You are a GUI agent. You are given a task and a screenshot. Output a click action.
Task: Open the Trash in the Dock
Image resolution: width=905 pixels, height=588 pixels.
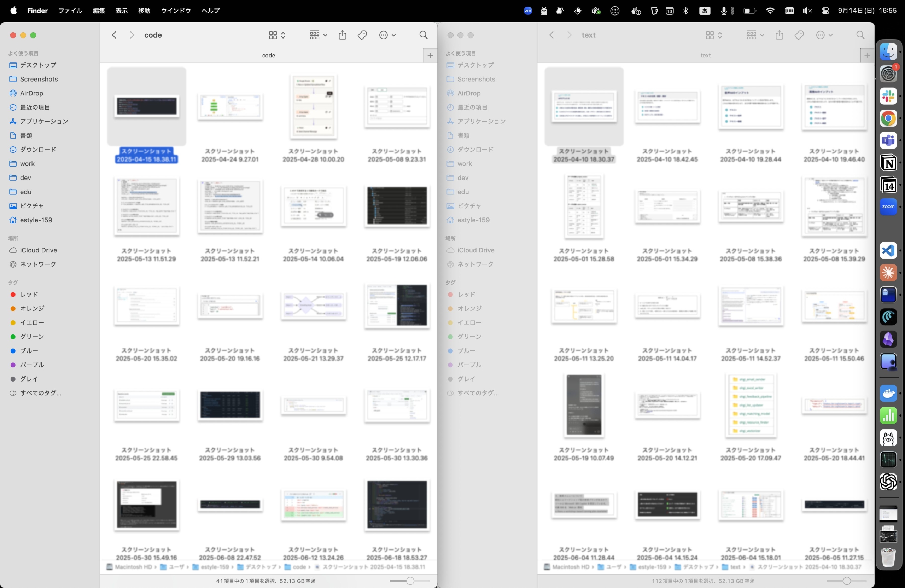pos(888,558)
